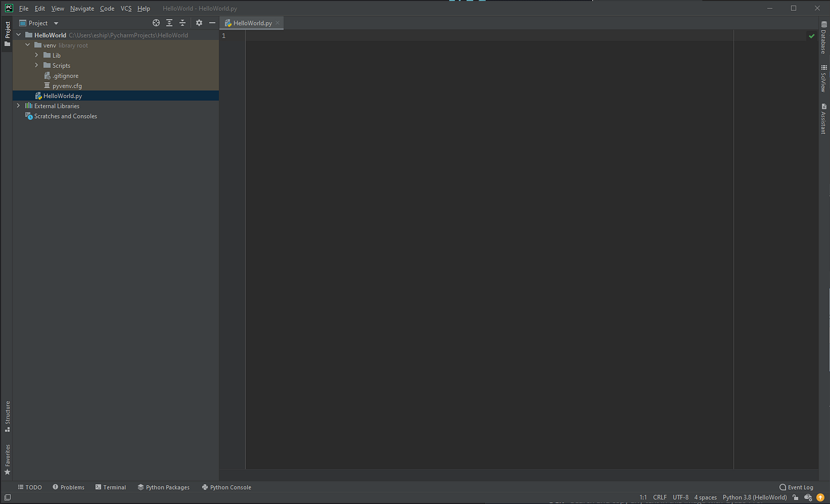830x504 pixels.
Task: Collapse the HelloWorld root folder
Action: point(19,35)
